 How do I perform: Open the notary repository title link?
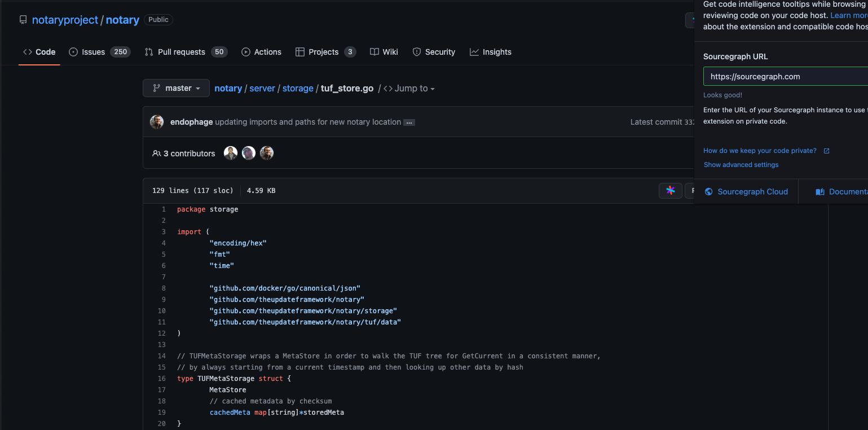pos(122,20)
